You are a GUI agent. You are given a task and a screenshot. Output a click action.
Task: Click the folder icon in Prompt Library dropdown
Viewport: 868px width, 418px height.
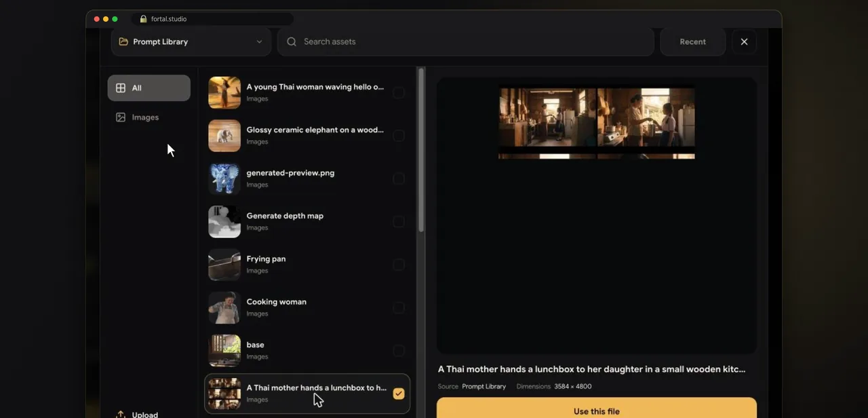click(x=123, y=41)
